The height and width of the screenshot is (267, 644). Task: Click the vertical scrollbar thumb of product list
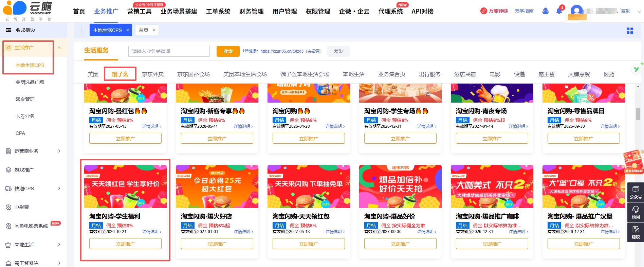638,114
